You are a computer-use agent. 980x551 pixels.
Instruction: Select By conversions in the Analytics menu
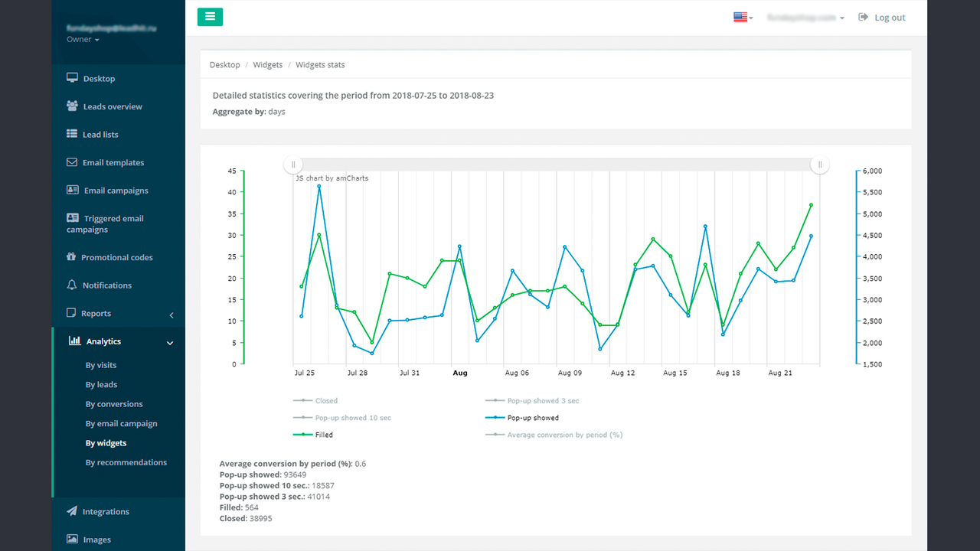tap(112, 403)
